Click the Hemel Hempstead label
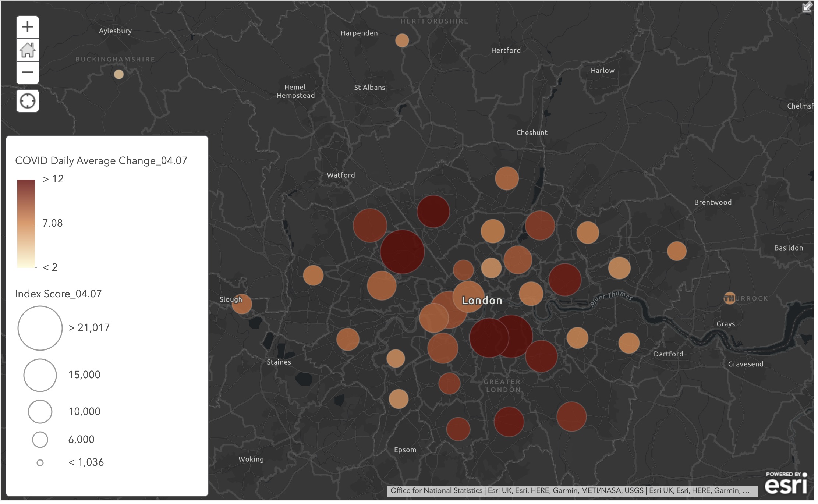 [296, 92]
